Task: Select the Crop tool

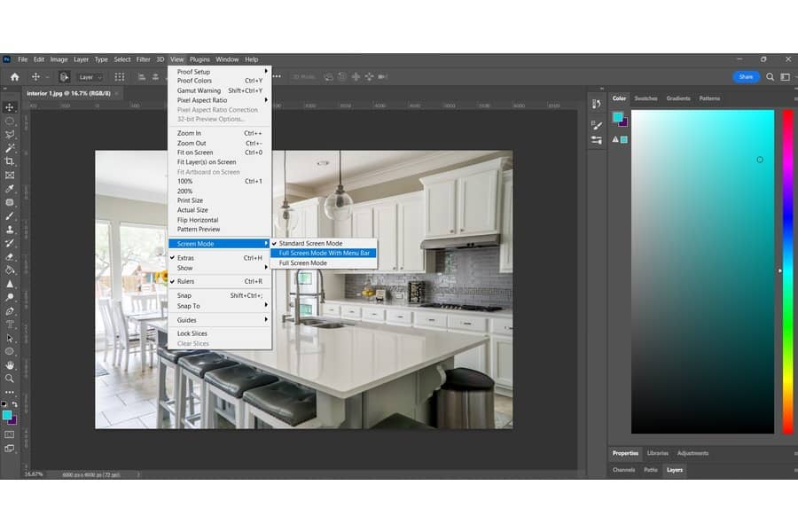Action: click(x=10, y=161)
